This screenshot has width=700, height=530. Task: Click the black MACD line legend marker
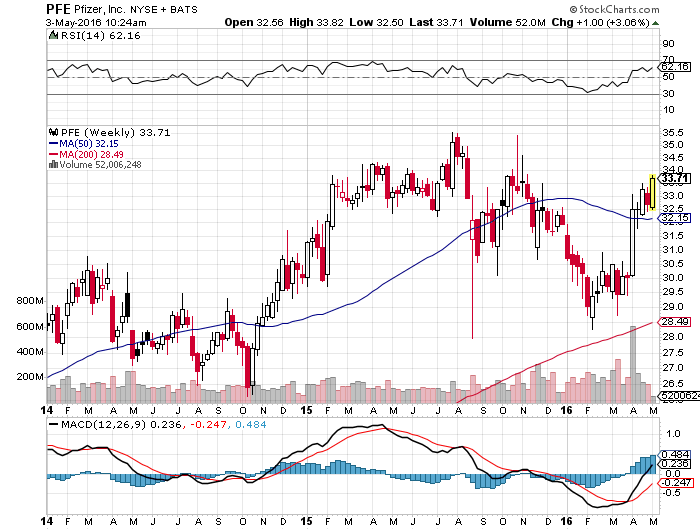pyautogui.click(x=54, y=424)
